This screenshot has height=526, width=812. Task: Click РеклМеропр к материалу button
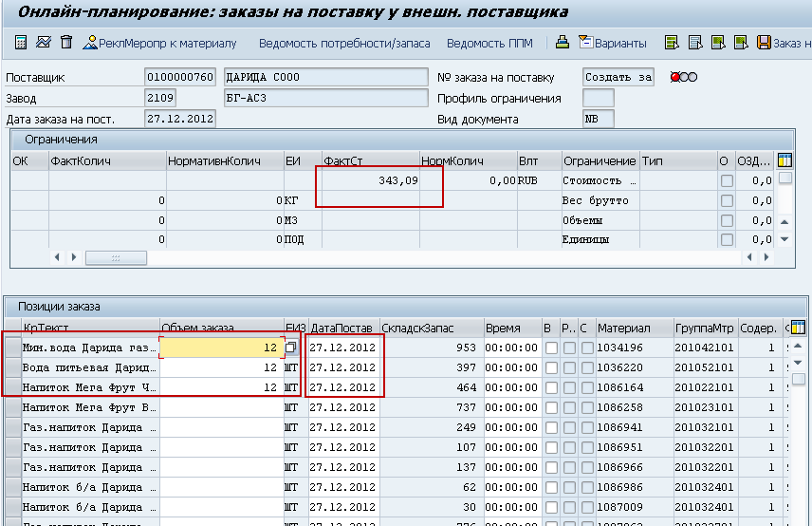(x=159, y=43)
